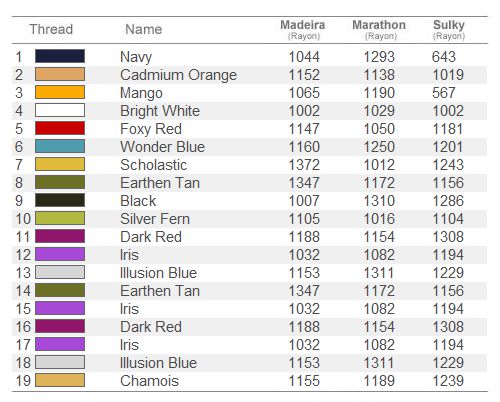Select the Wonder Blue color swatch
500x402 pixels.
tap(60, 146)
